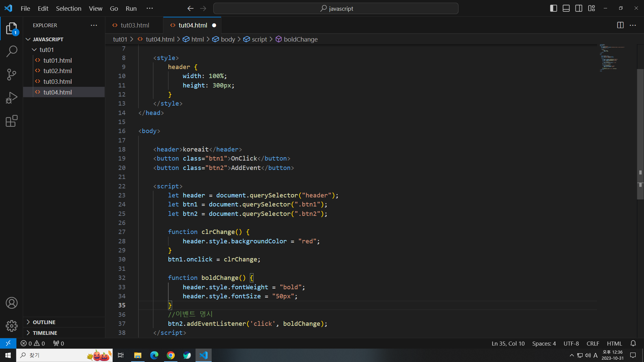Open the Run and Debug view

[x=12, y=98]
